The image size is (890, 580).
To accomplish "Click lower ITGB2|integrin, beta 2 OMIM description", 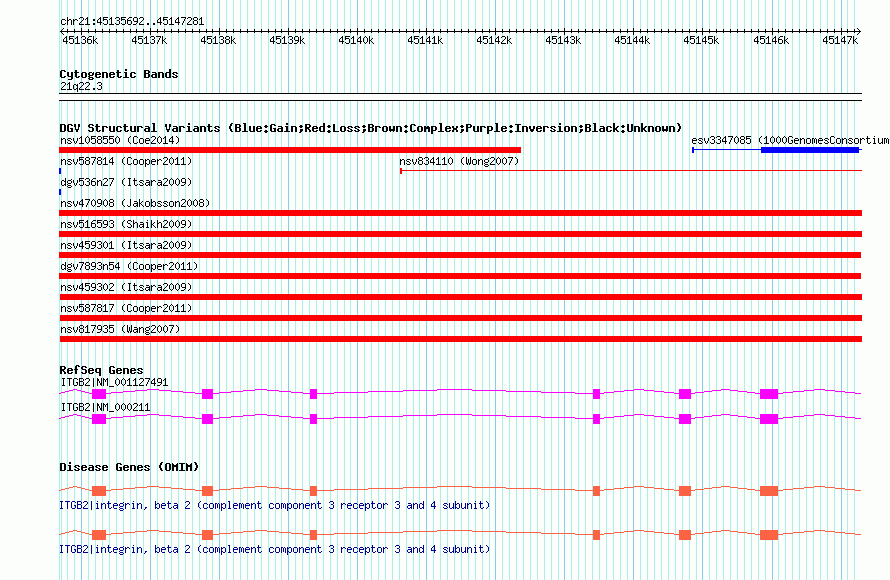I will (275, 549).
